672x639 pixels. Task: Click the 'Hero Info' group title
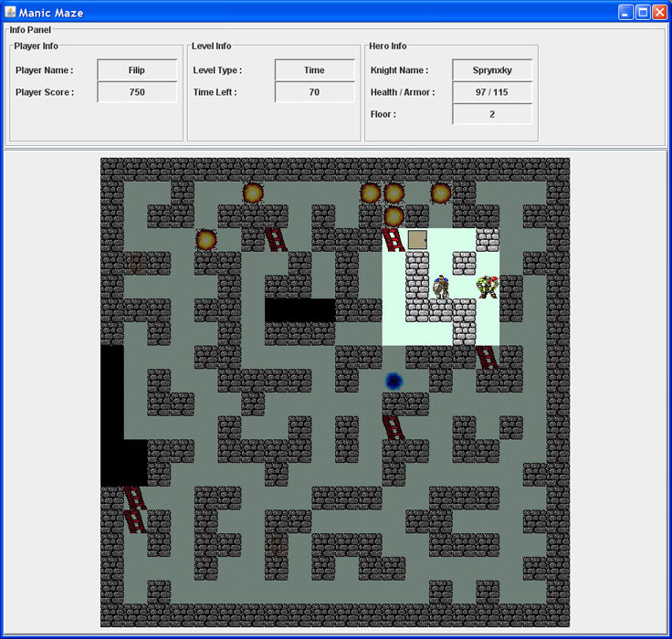pos(388,46)
